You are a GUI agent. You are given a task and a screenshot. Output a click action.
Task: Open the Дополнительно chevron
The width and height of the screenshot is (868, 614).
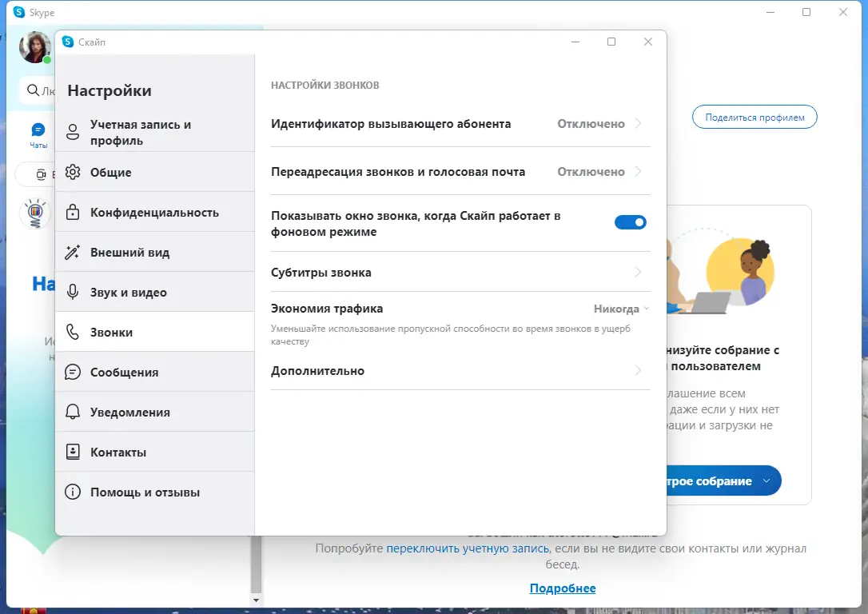tap(639, 370)
